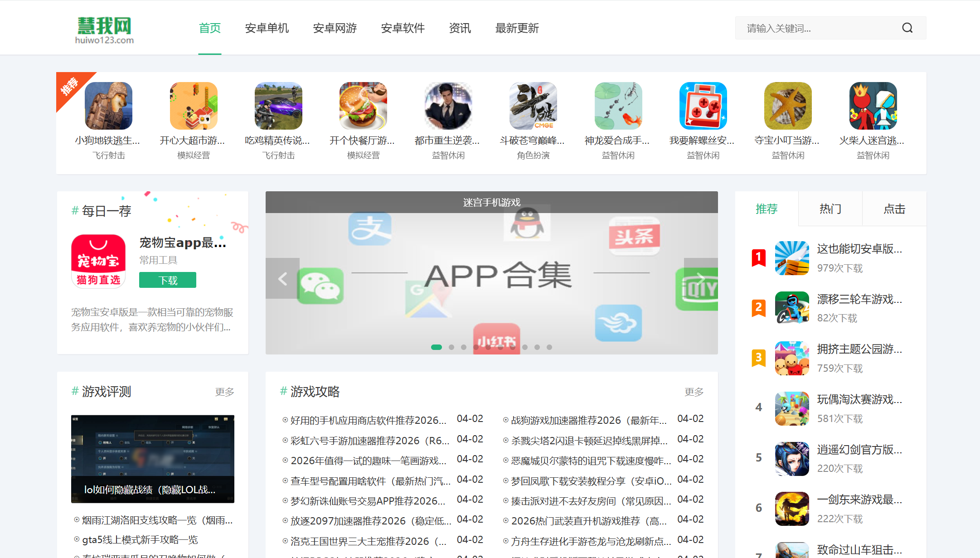Switch to the 热门 tab

coord(830,209)
